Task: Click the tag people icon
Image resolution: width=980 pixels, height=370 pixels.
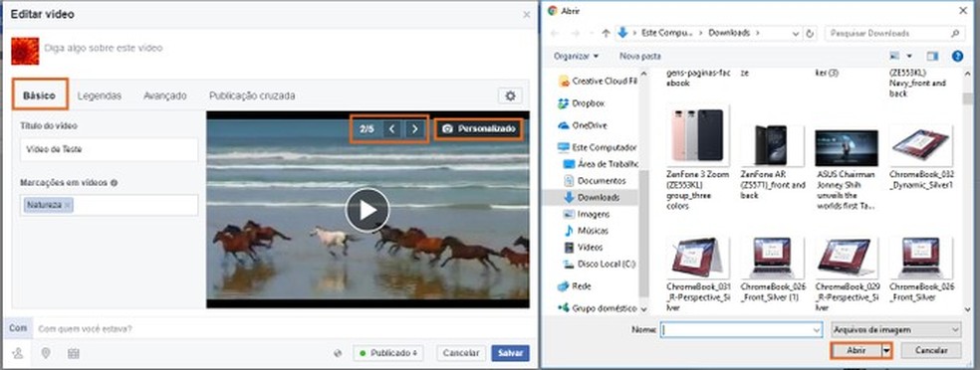Action: tap(18, 354)
